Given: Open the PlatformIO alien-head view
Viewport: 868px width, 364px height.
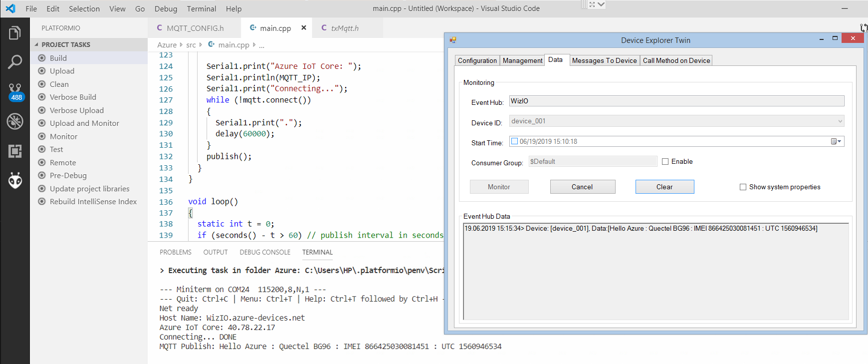Looking at the screenshot, I should pyautogui.click(x=15, y=180).
